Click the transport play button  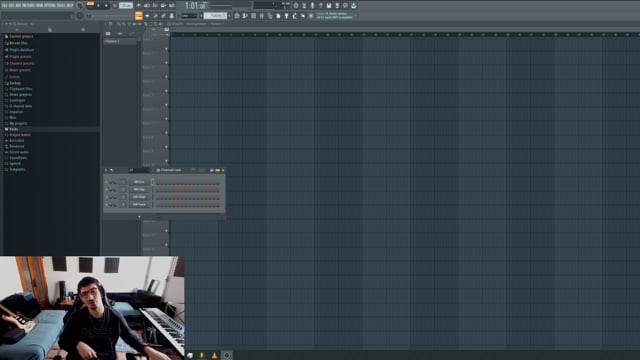[98, 6]
